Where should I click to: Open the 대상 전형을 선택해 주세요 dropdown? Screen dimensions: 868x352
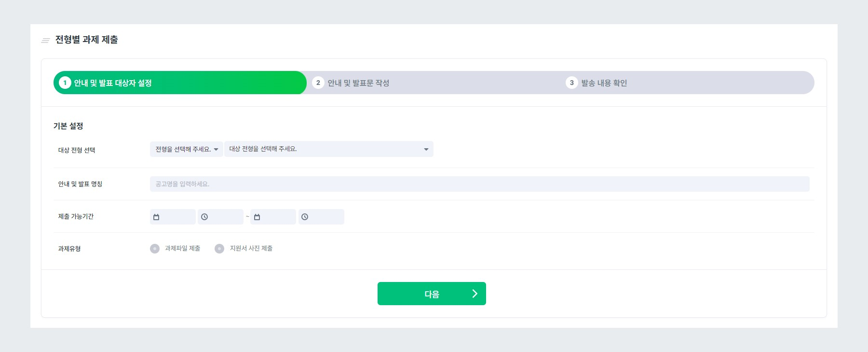click(x=328, y=149)
